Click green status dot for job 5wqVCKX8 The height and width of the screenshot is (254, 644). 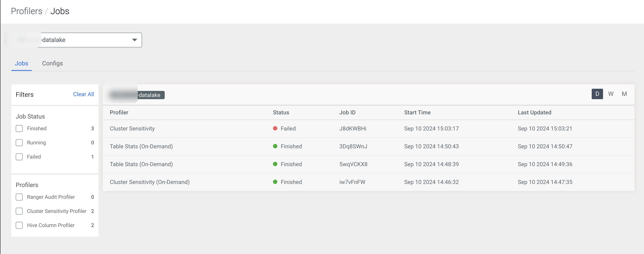point(275,164)
